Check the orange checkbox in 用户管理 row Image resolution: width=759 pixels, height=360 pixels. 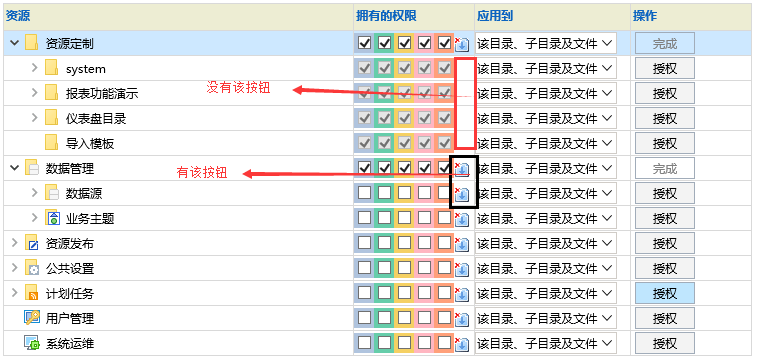coord(444,317)
